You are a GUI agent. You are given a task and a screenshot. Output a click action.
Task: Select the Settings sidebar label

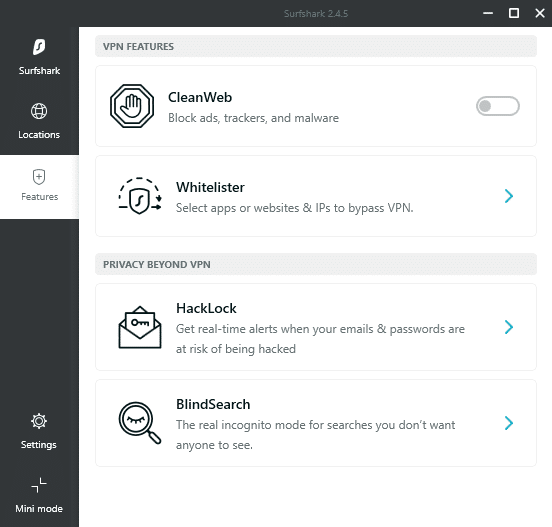point(39,445)
